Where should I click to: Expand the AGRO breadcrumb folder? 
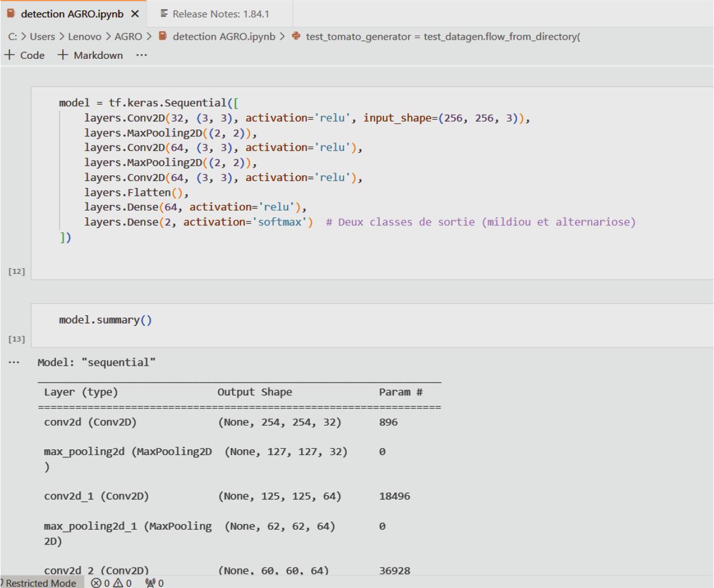click(x=128, y=37)
